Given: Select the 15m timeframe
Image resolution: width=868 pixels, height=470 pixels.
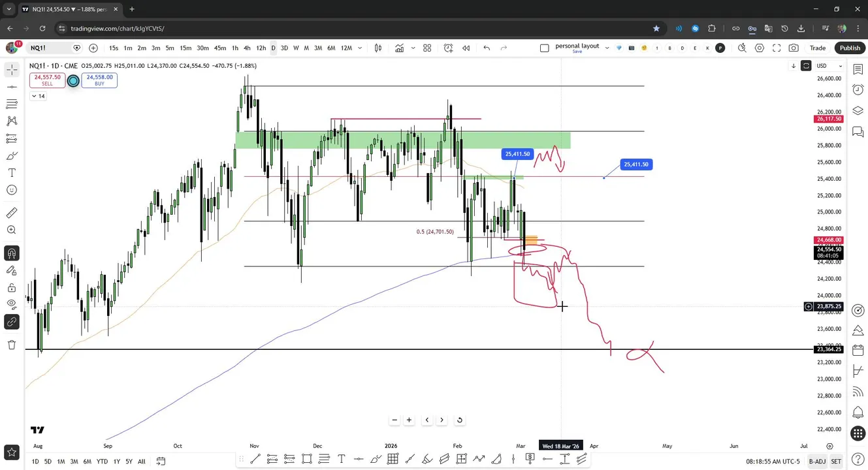Looking at the screenshot, I should tap(185, 48).
